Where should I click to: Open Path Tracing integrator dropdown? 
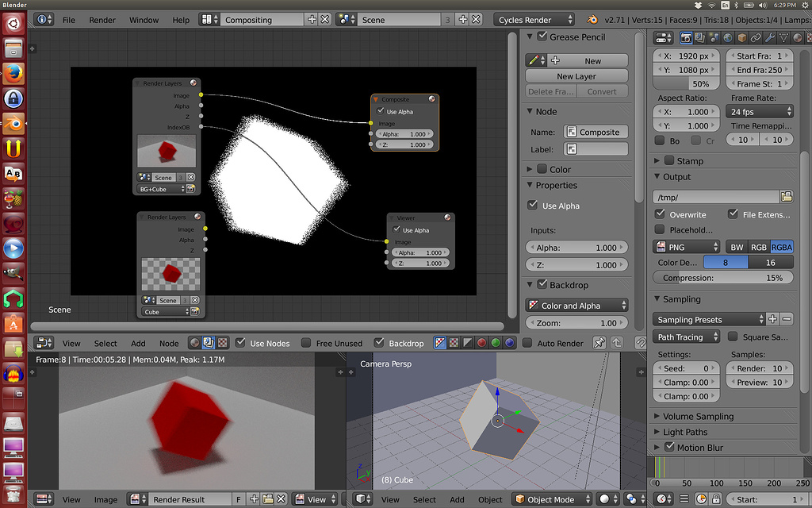686,337
